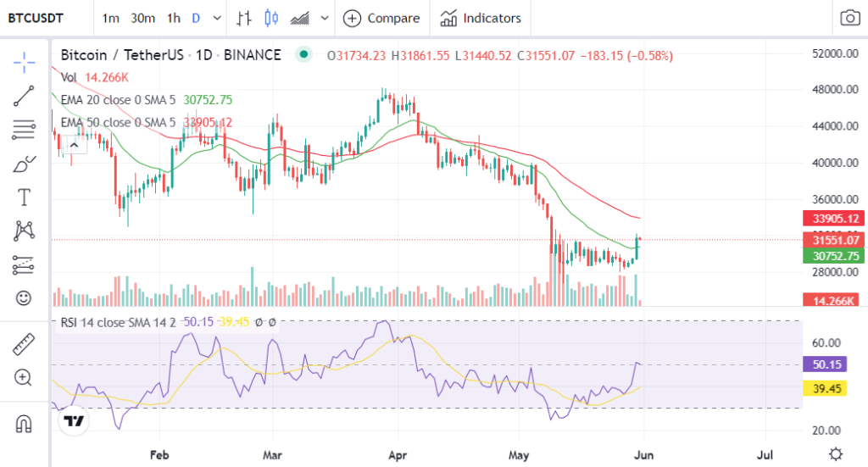Select the D daily timeframe
Screen dimensions: 868x467
196,19
